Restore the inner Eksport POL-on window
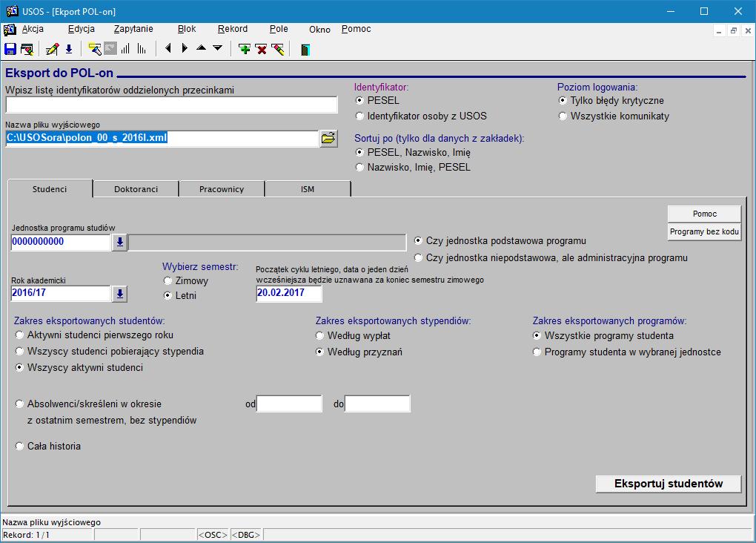 click(733, 31)
